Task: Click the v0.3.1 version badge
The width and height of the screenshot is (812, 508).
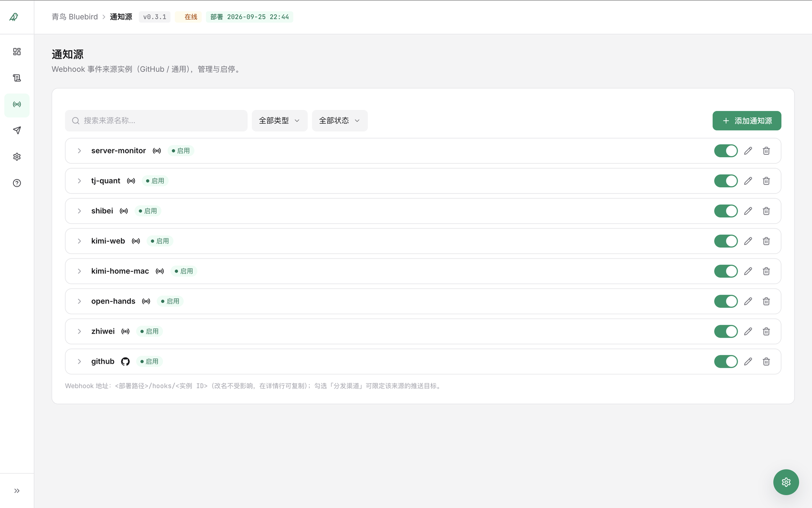Action: 155,17
